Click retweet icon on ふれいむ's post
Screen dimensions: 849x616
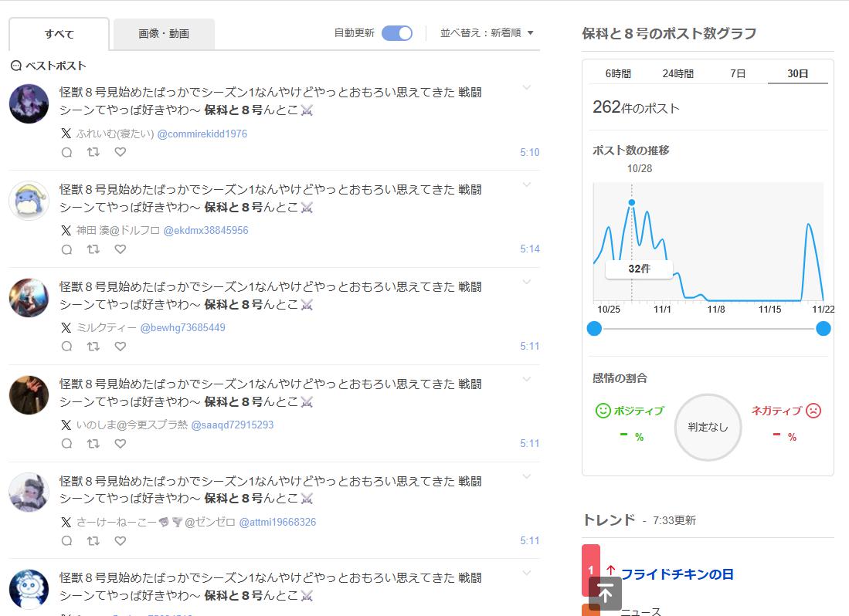(93, 152)
